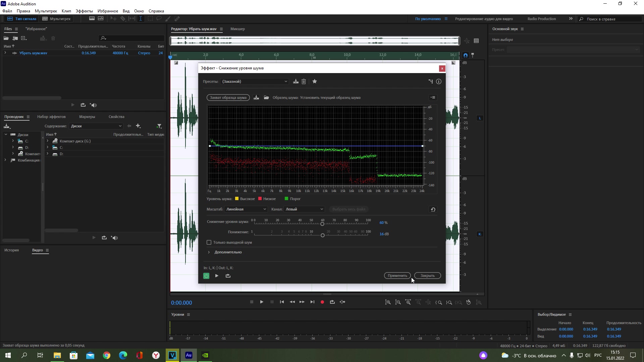Toggle loop in the effect preview
This screenshot has height=362, width=644.
228,276
